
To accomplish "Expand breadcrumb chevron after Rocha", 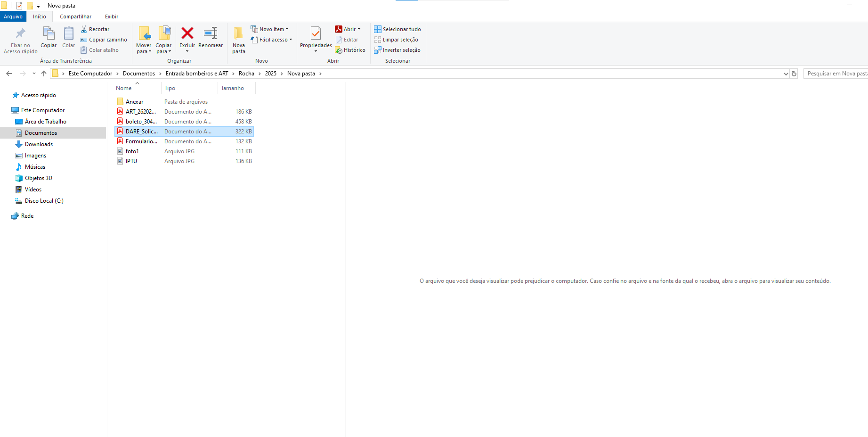I will [260, 74].
